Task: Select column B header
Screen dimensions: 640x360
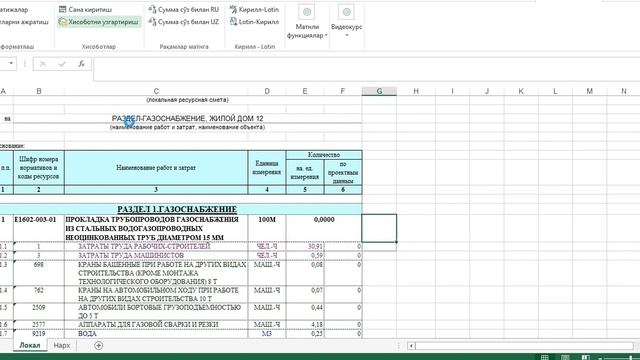Action: point(39,91)
